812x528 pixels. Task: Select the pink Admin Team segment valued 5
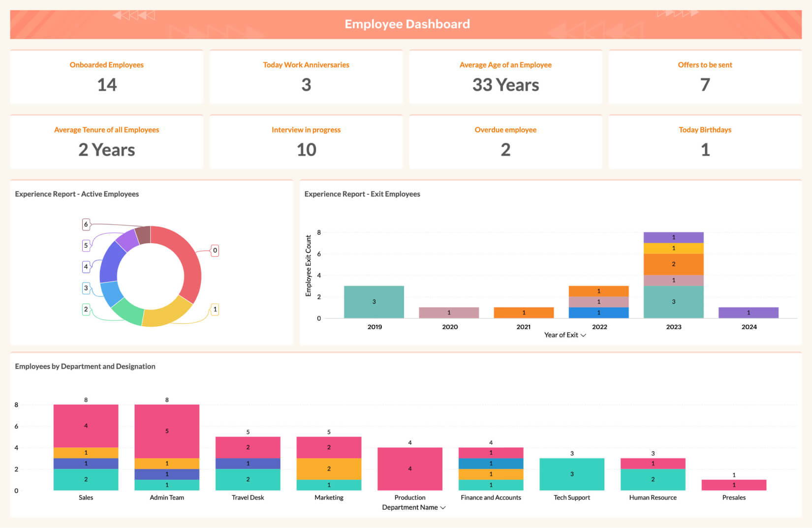tap(167, 431)
